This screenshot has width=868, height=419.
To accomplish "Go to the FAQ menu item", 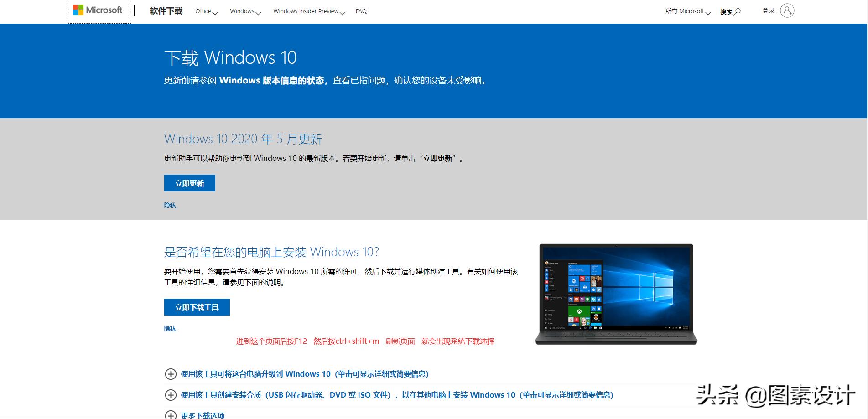I will [361, 11].
